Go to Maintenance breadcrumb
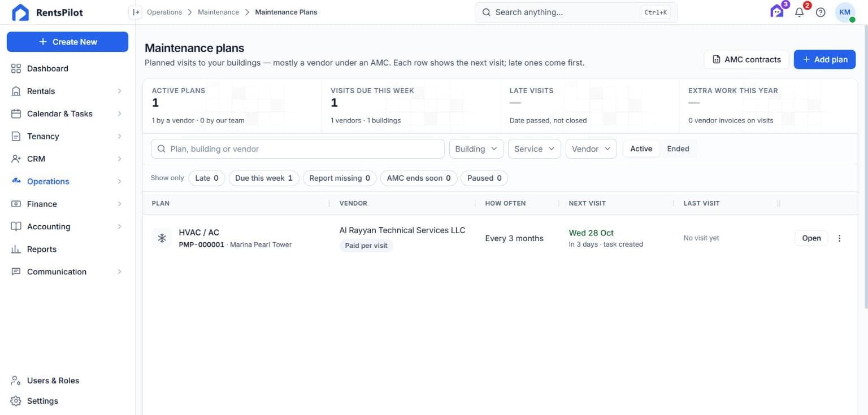 point(218,12)
